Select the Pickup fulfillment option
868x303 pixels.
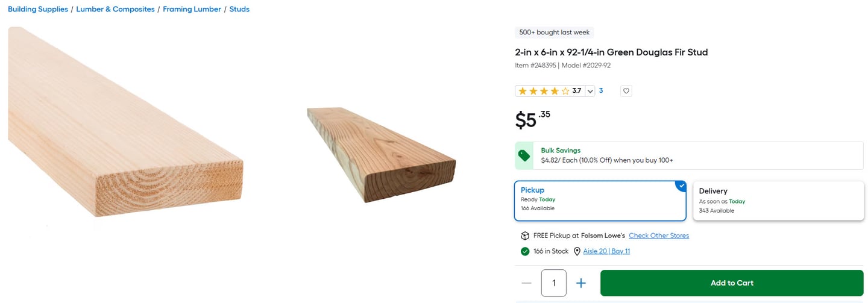click(600, 201)
